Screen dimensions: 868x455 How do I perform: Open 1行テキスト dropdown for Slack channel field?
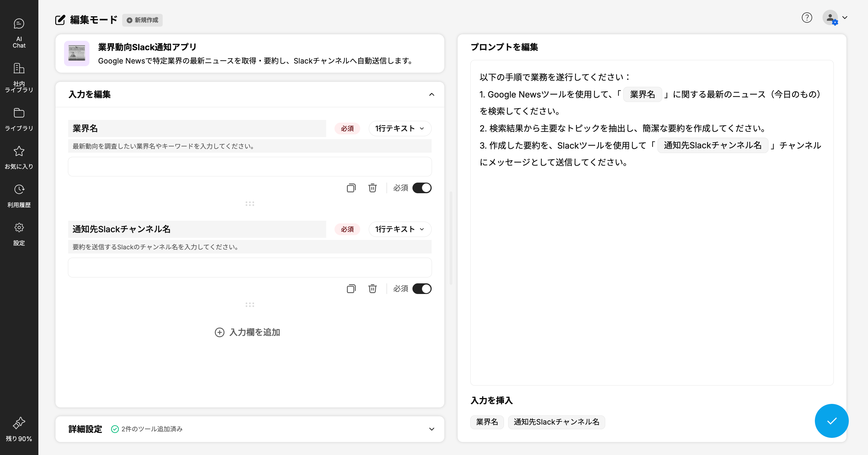coord(400,229)
